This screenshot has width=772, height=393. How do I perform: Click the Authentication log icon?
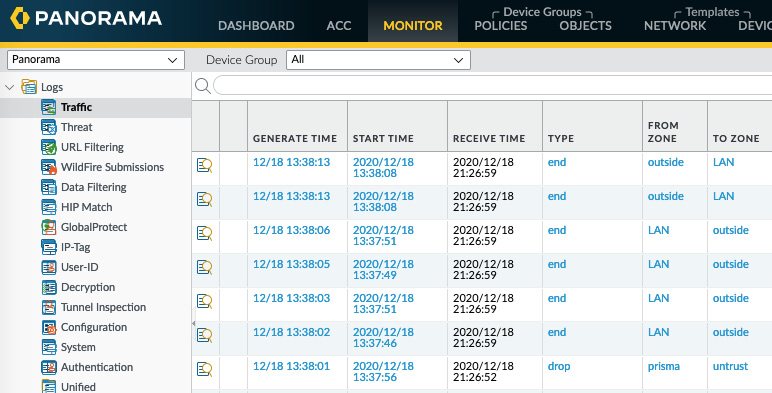tap(49, 367)
